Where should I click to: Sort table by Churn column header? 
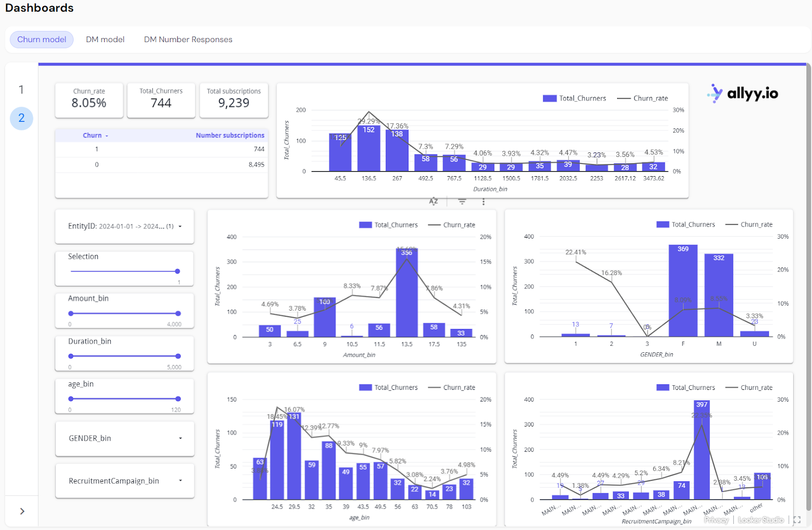tap(95, 136)
